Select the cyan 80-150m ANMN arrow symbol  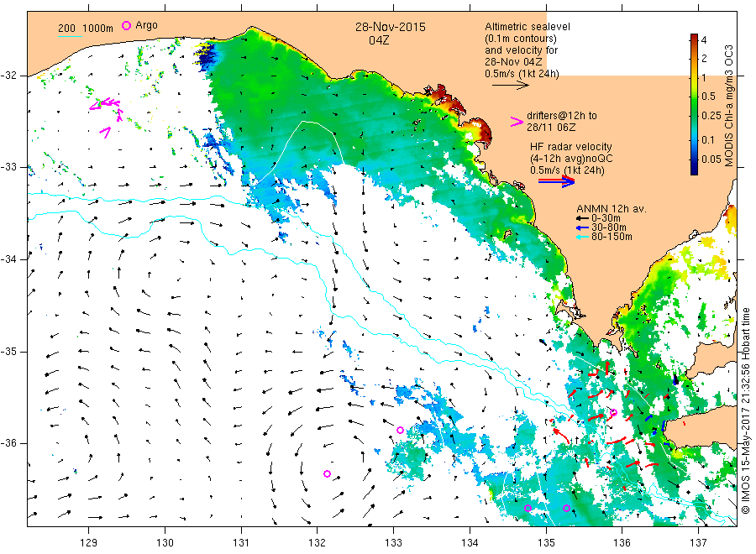point(583,237)
